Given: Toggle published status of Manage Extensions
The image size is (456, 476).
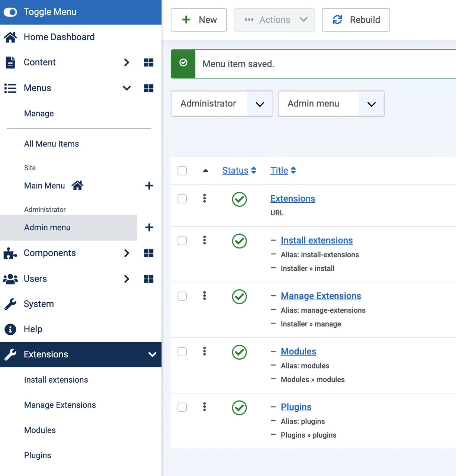Looking at the screenshot, I should point(240,297).
